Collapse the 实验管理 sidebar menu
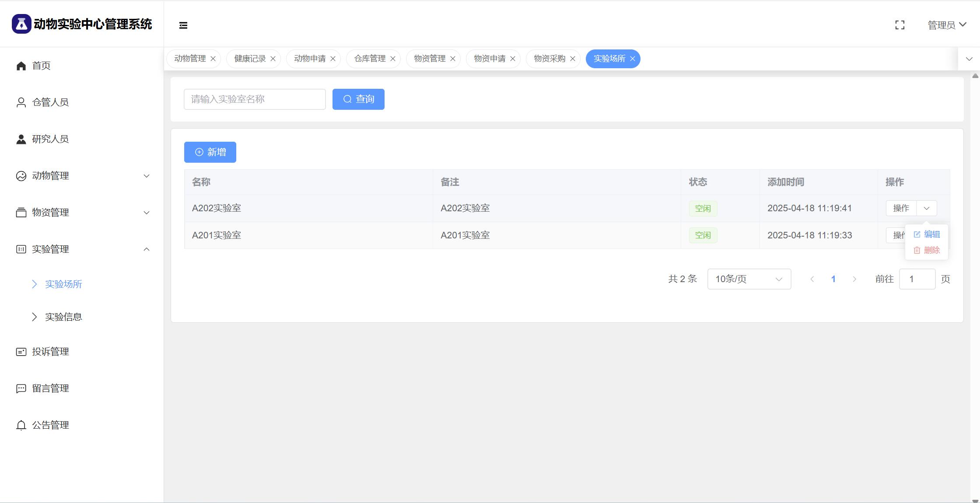This screenshot has width=980, height=503. point(147,249)
